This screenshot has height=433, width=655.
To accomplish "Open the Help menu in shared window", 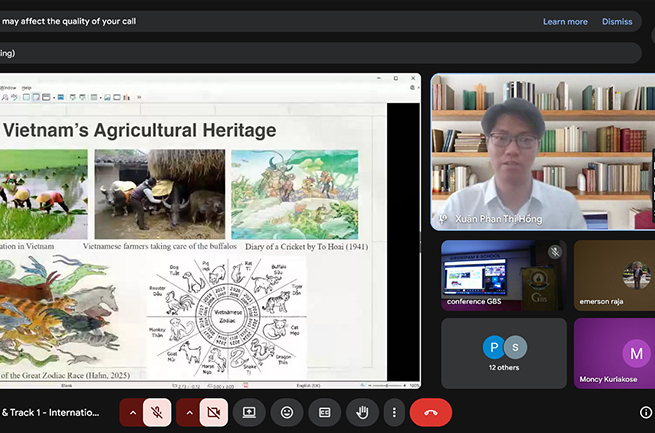I will [27, 88].
